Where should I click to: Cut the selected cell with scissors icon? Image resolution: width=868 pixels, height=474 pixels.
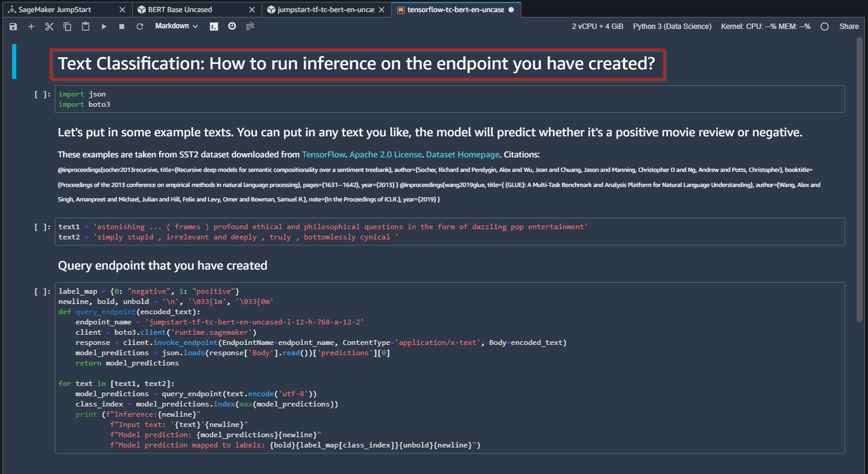pyautogui.click(x=49, y=27)
